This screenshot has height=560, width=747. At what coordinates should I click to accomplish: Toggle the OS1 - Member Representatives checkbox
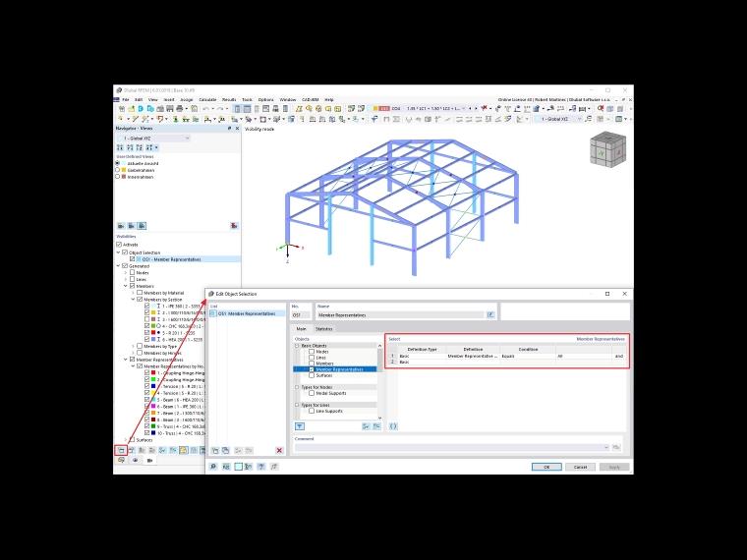click(x=133, y=259)
